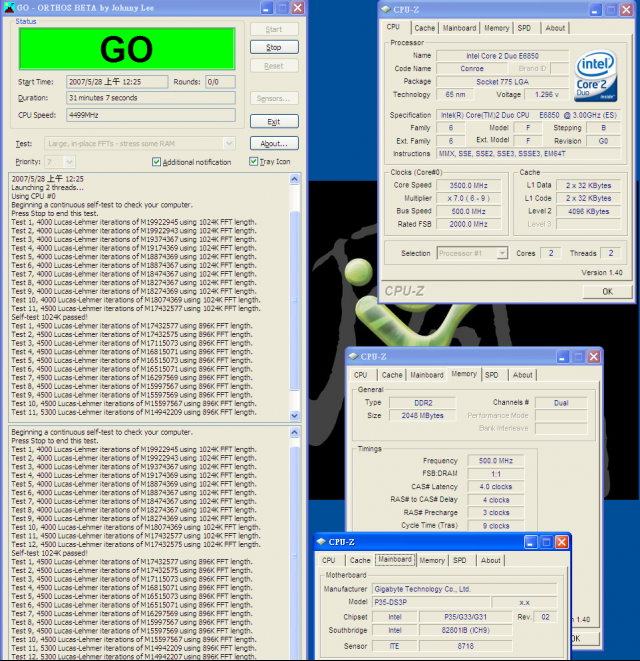
Task: Open the About... dialog in ORTHOS
Action: click(x=274, y=143)
